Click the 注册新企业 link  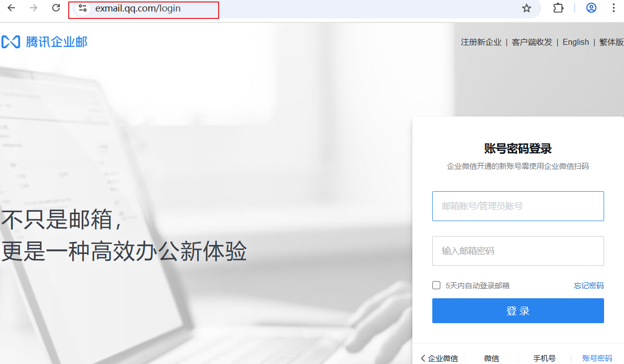tap(481, 42)
